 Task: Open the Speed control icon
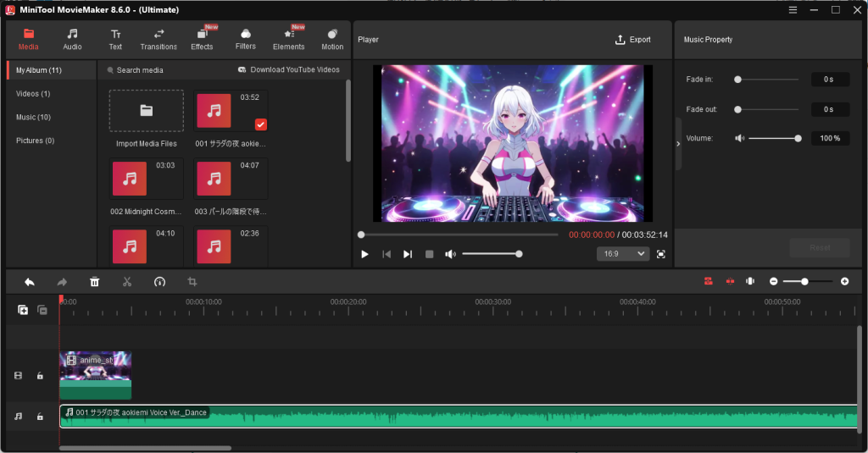[x=159, y=282]
